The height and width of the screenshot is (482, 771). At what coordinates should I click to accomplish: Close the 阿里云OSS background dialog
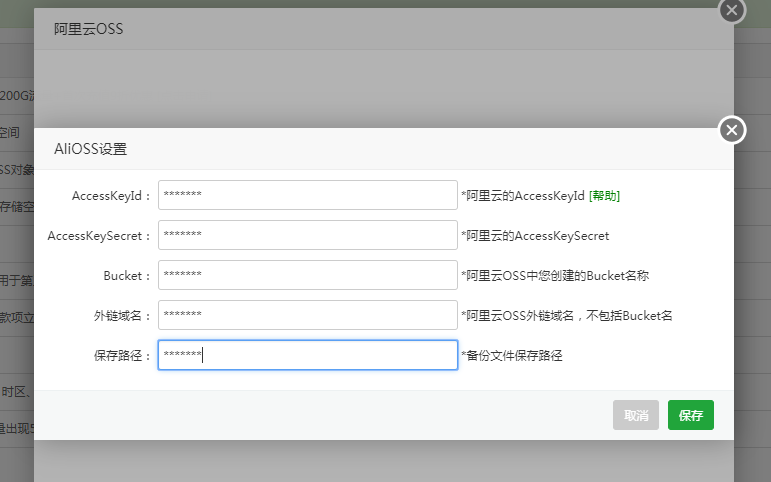point(732,10)
